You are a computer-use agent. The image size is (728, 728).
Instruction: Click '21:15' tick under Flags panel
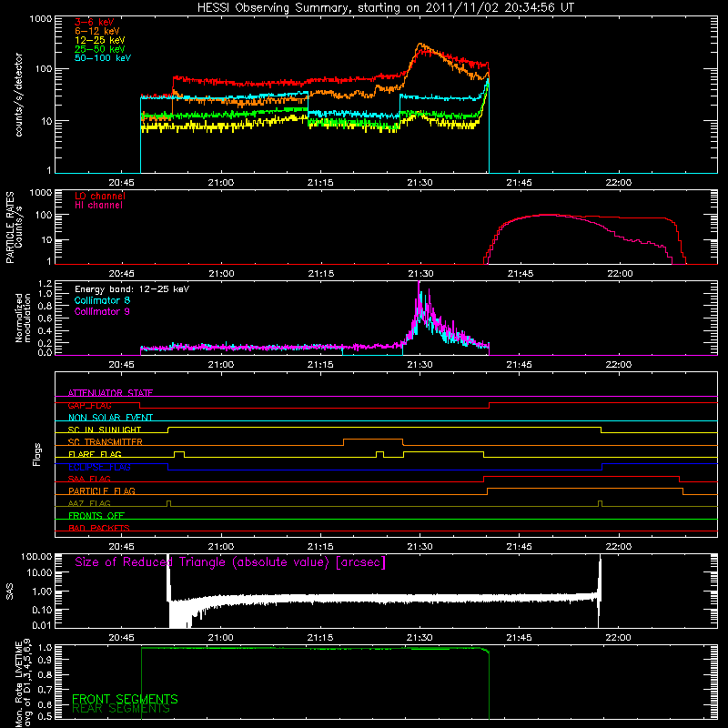(320, 547)
